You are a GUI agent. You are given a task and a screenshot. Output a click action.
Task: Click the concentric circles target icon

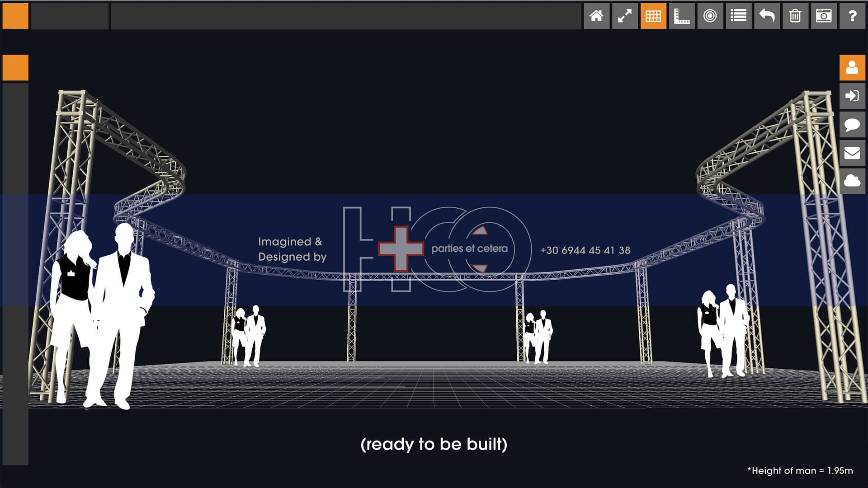click(x=710, y=16)
